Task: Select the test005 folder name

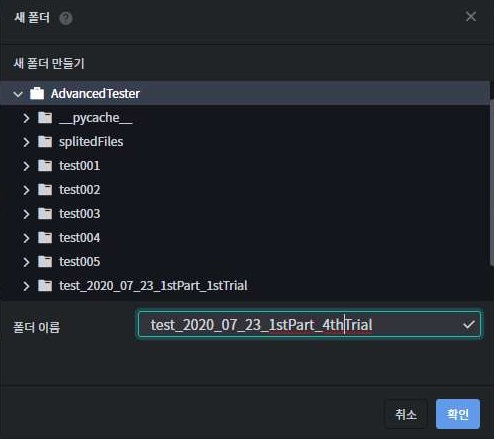Action: coord(80,262)
